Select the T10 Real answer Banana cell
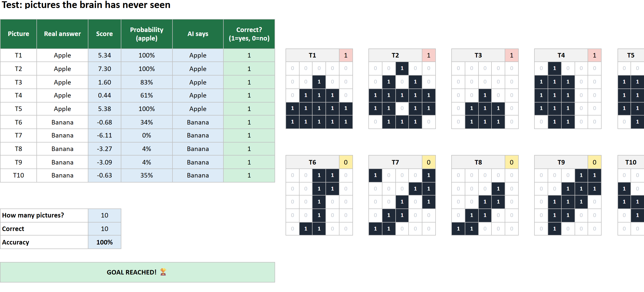The height and width of the screenshot is (292, 644). coord(62,175)
